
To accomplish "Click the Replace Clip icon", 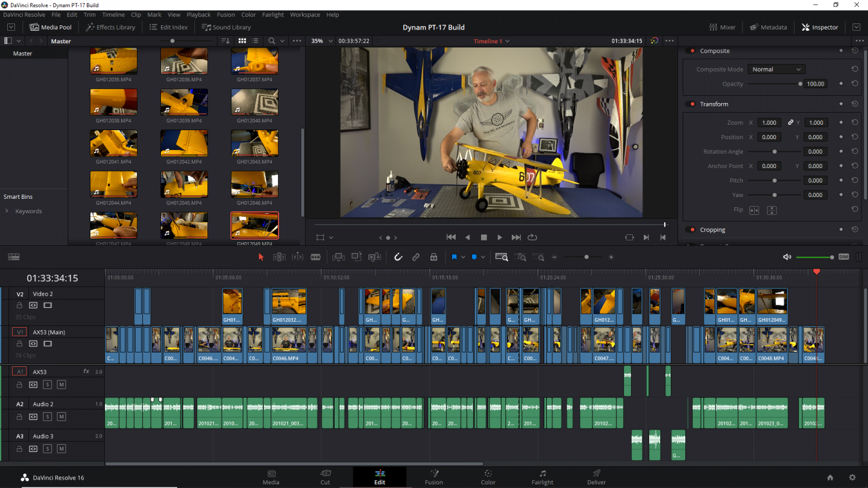I will click(x=374, y=257).
